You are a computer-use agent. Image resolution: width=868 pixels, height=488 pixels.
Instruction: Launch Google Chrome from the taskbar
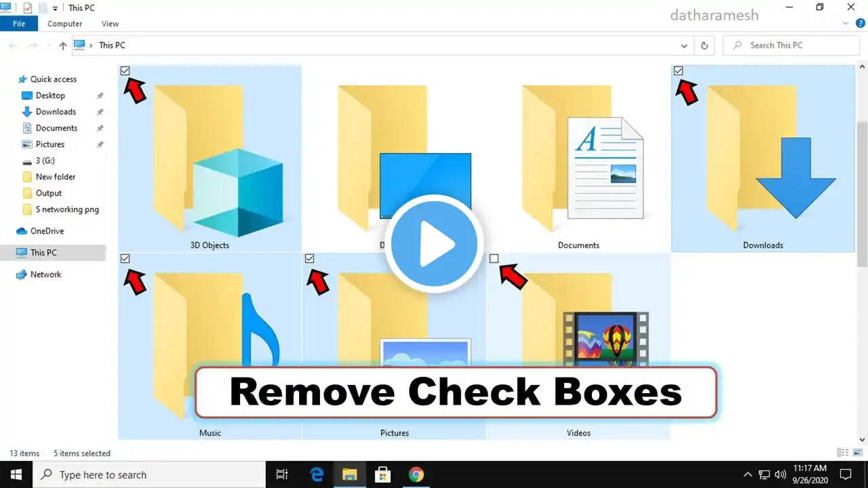click(416, 474)
